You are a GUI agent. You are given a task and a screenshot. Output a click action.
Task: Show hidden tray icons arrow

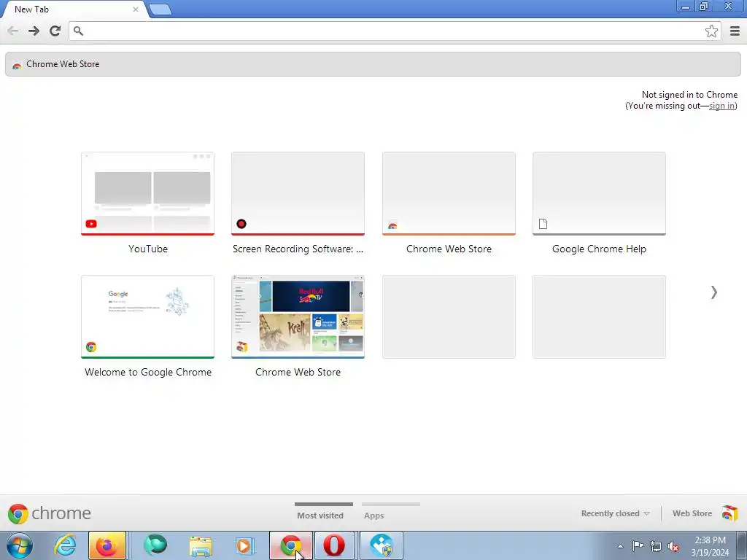tap(620, 546)
